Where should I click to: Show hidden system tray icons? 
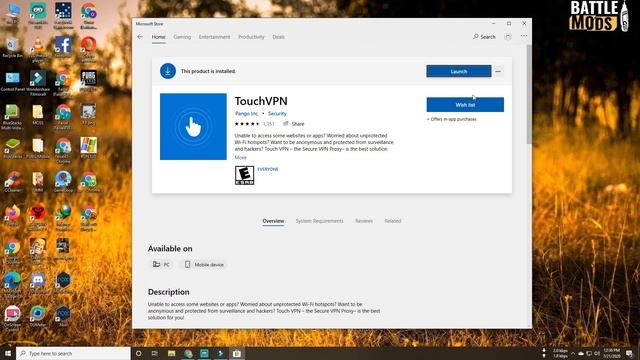(x=573, y=353)
